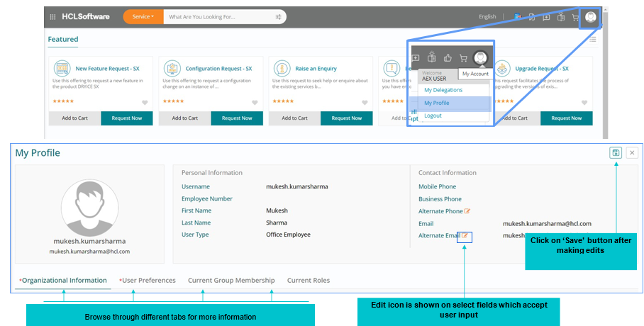Favorite the Upgrade Request card heart

(x=584, y=103)
